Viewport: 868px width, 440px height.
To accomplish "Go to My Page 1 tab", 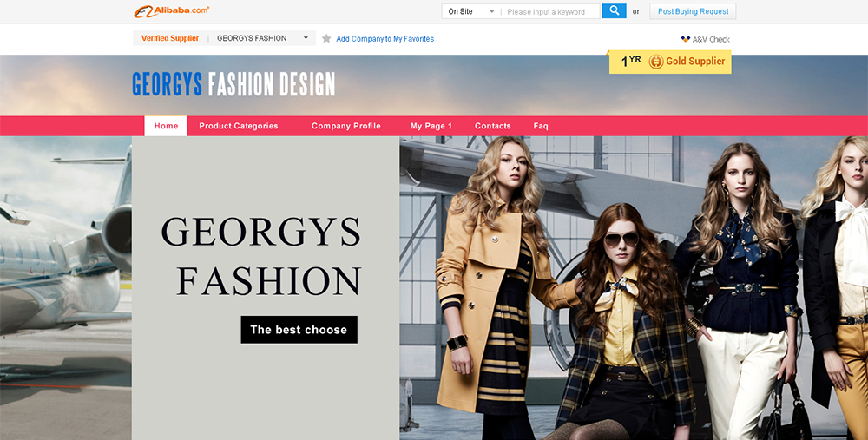I will [x=431, y=126].
